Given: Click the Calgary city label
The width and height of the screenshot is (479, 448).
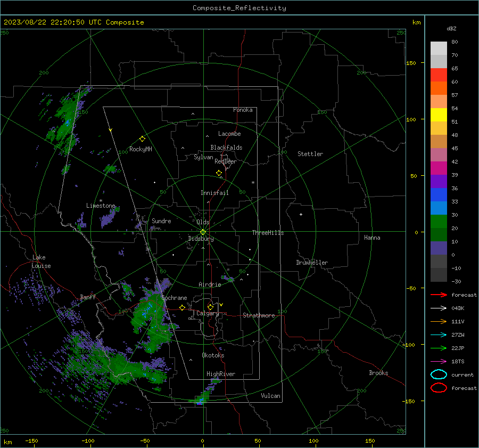Looking at the screenshot, I should tap(208, 313).
